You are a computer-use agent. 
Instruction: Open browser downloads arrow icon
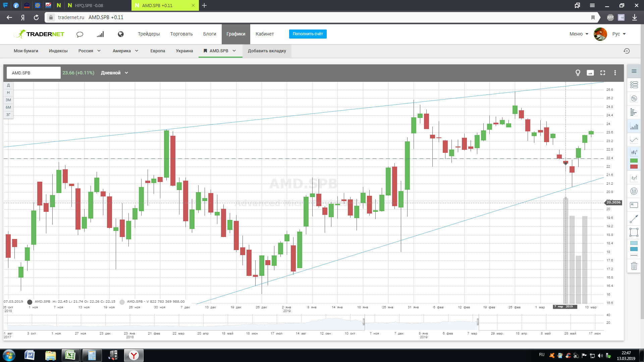pyautogui.click(x=635, y=17)
